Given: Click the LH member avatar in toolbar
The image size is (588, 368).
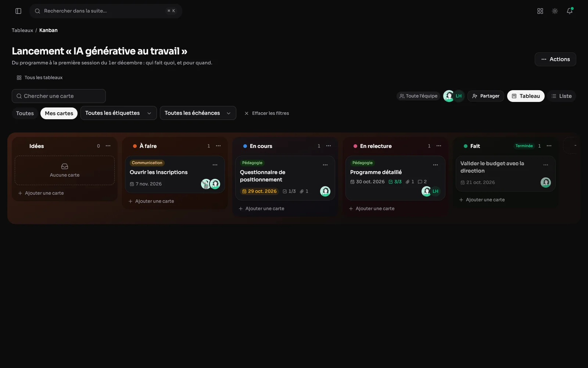Looking at the screenshot, I should tap(459, 96).
